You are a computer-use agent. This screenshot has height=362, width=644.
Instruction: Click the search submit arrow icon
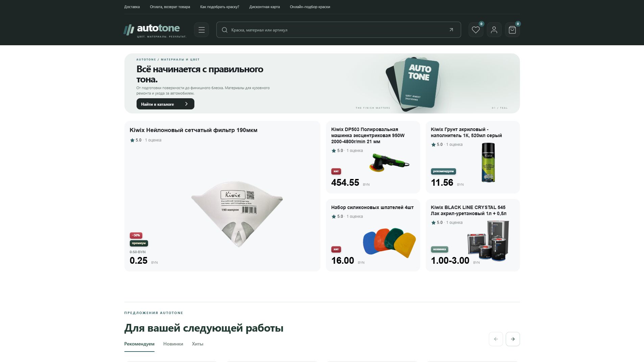451,30
